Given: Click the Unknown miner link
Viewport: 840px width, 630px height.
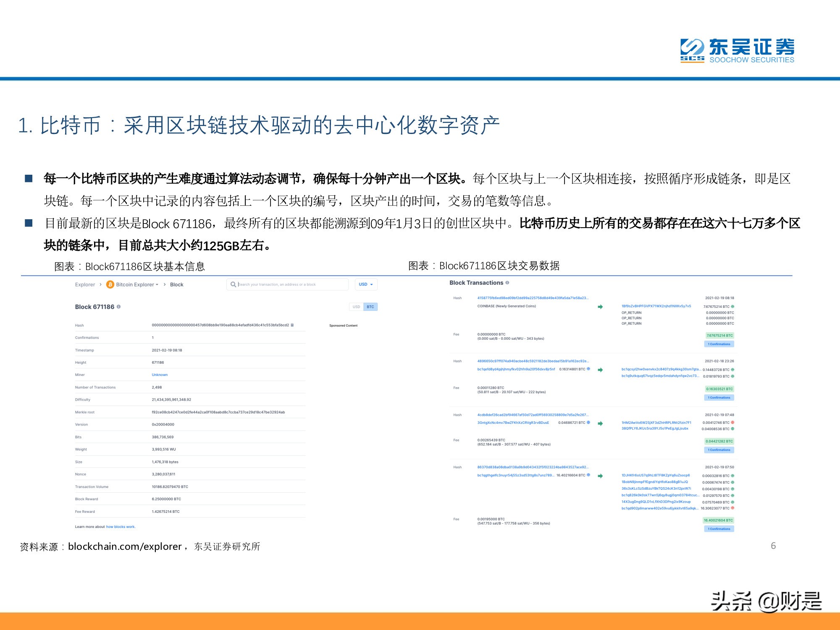Looking at the screenshot, I should (x=159, y=374).
